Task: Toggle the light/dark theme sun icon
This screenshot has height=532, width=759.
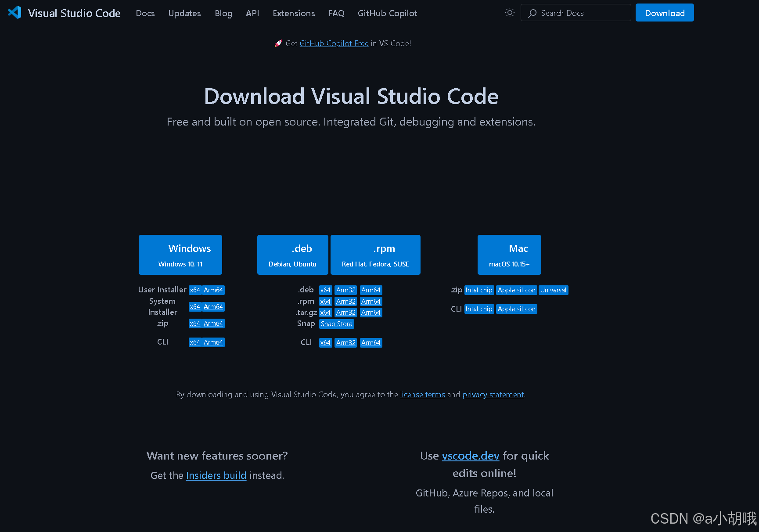Action: coord(510,13)
